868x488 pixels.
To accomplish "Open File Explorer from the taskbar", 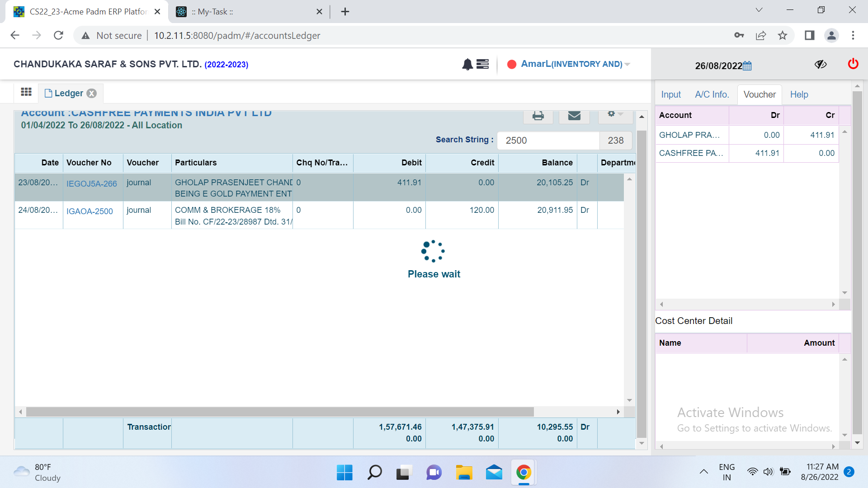I will (464, 473).
